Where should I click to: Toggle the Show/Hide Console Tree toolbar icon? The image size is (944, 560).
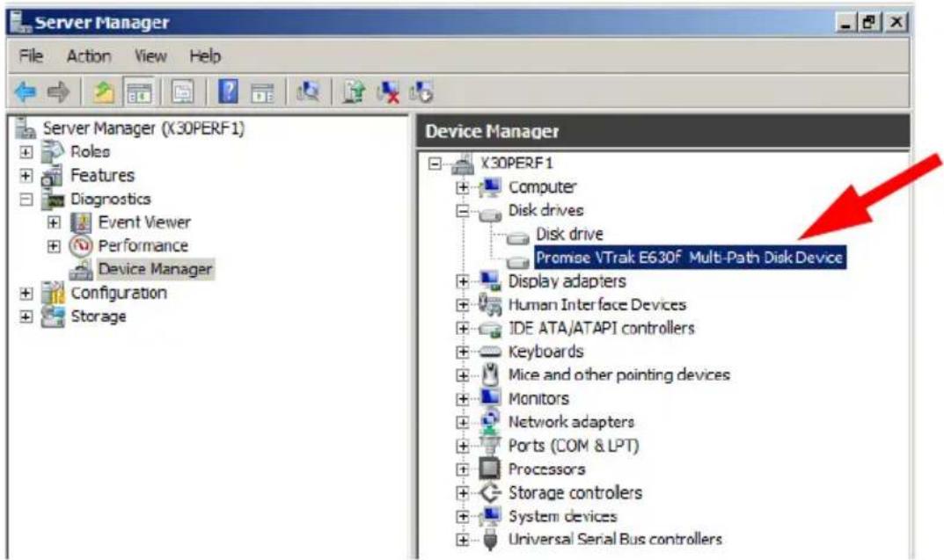coord(139,92)
